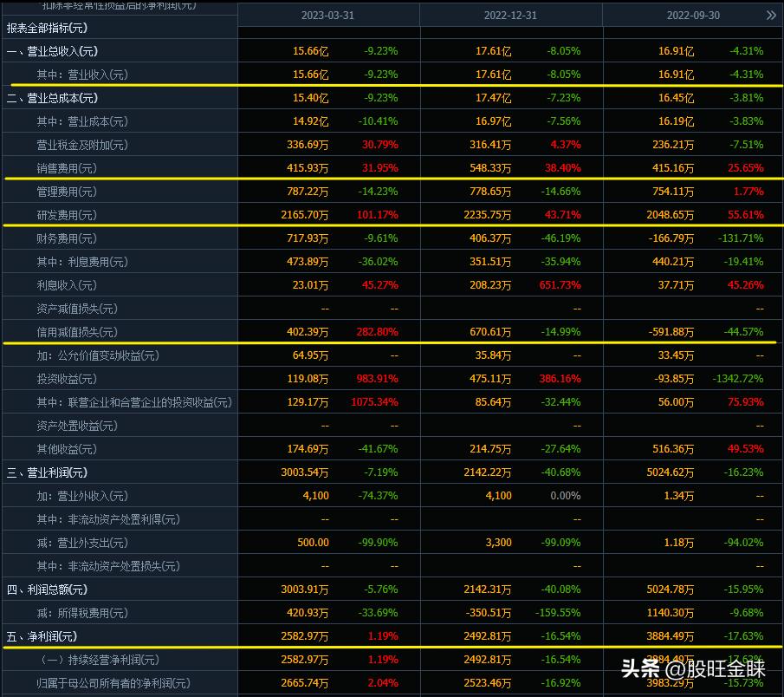Click the 336.69万 taxes and surcharges value
This screenshot has height=697, width=784.
click(308, 145)
